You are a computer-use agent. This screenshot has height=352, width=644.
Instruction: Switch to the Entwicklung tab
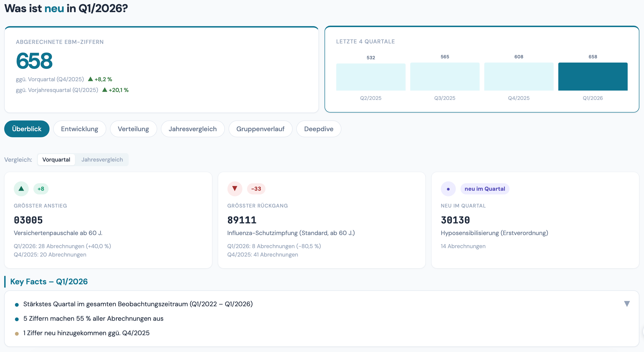pyautogui.click(x=79, y=129)
